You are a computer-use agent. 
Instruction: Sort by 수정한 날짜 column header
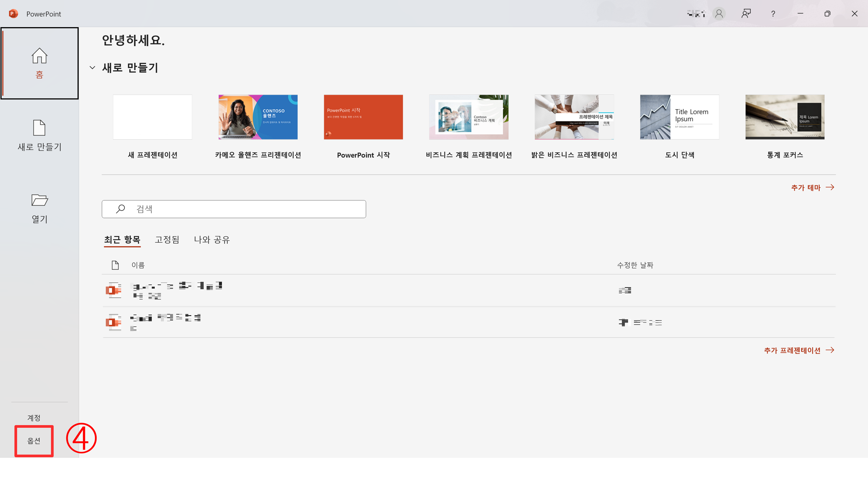click(x=635, y=265)
